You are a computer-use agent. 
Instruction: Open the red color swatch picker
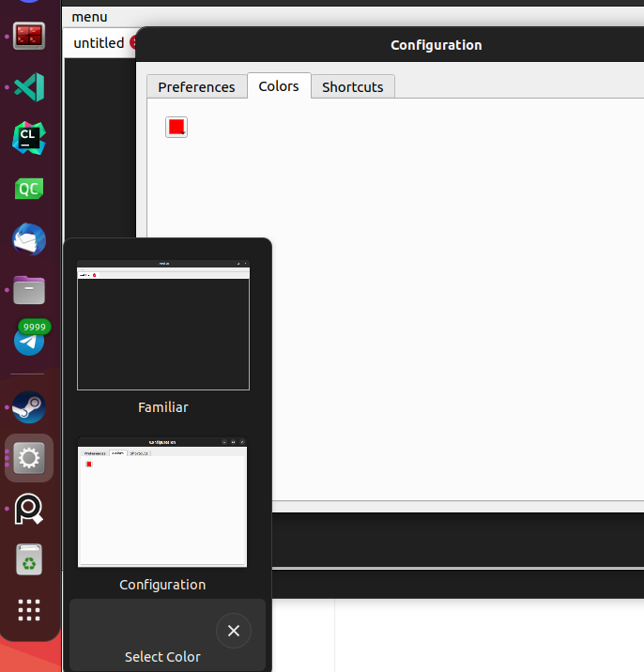tap(176, 128)
